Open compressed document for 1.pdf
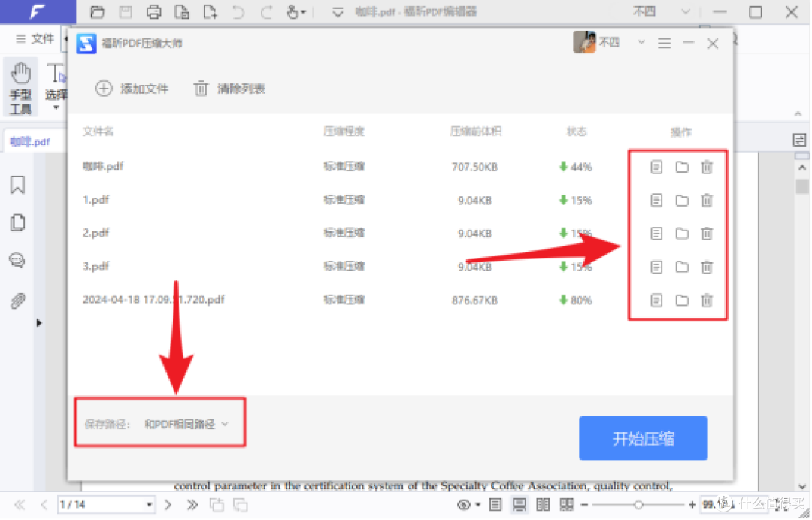This screenshot has width=812, height=520. [656, 200]
